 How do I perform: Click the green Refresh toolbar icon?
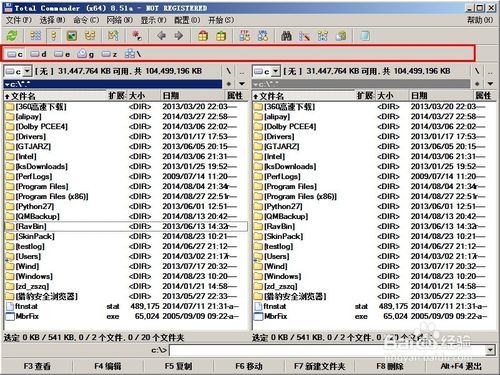pos(12,36)
